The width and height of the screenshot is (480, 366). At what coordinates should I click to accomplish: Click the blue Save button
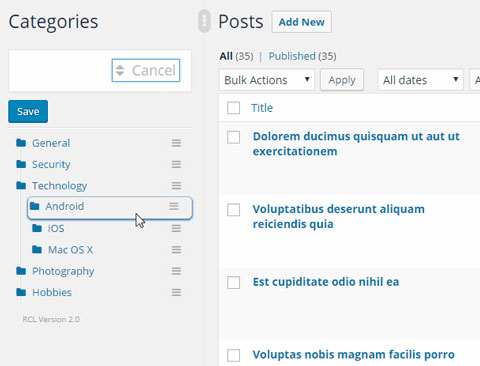click(x=28, y=111)
